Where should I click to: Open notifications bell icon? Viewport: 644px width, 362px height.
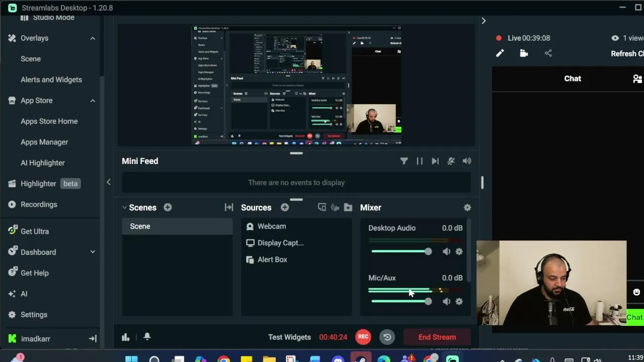click(x=147, y=337)
